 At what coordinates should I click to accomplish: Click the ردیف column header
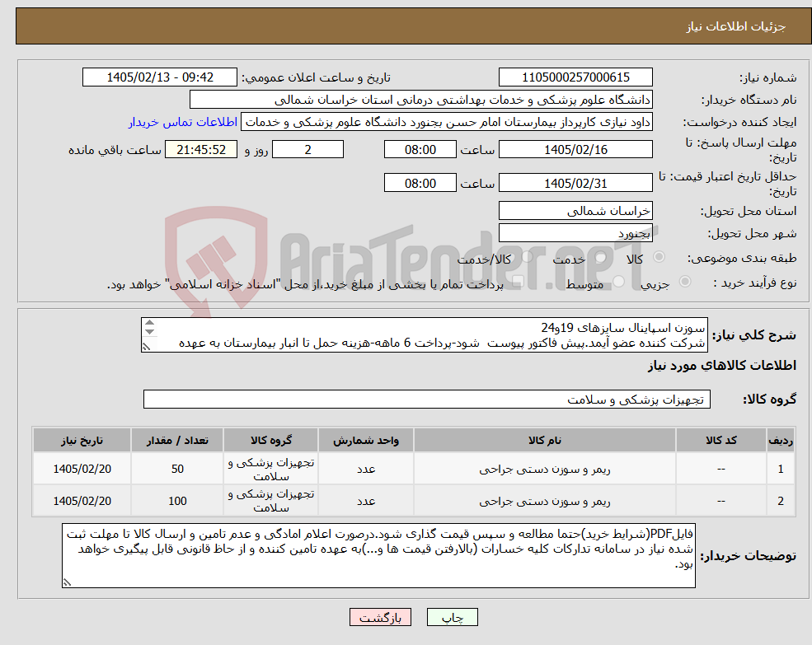781,440
